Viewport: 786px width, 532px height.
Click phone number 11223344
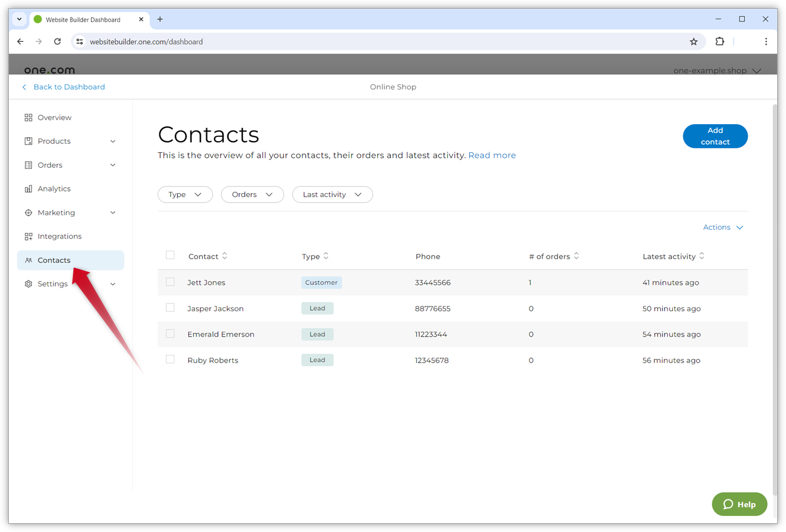431,334
